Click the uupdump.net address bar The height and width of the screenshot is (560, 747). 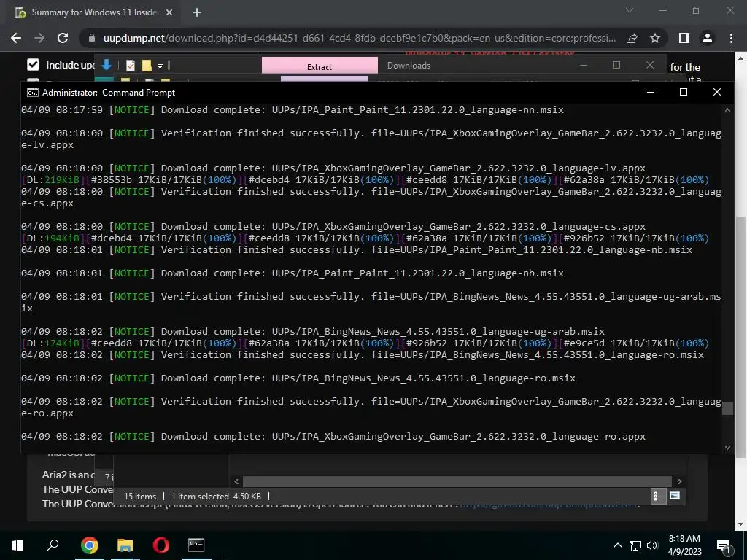coord(359,38)
